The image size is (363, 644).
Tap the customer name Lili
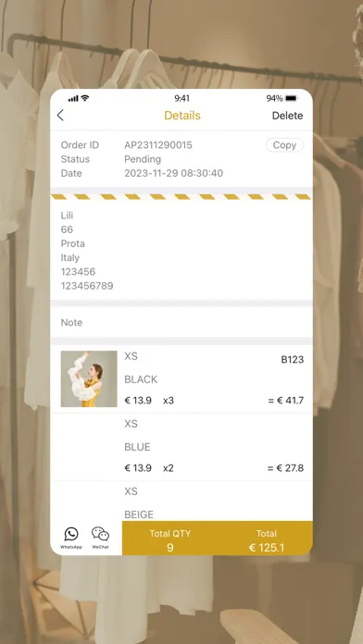pyautogui.click(x=67, y=216)
